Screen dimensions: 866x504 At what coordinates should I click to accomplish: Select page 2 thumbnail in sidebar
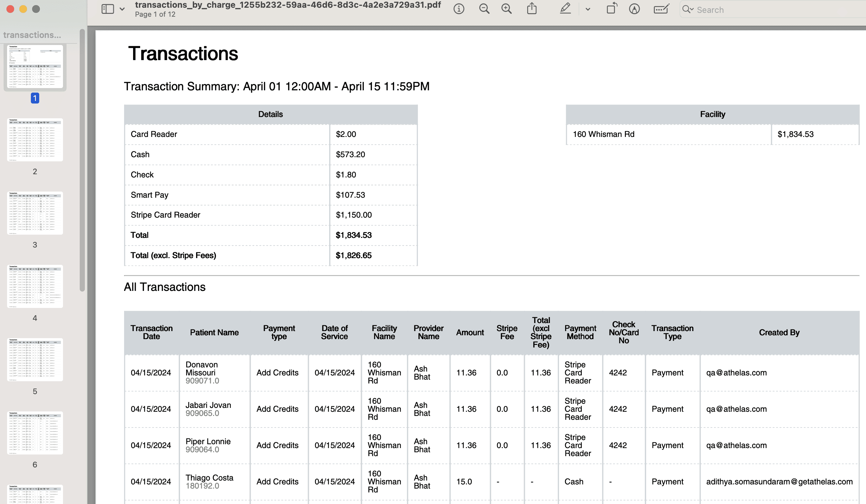point(35,139)
